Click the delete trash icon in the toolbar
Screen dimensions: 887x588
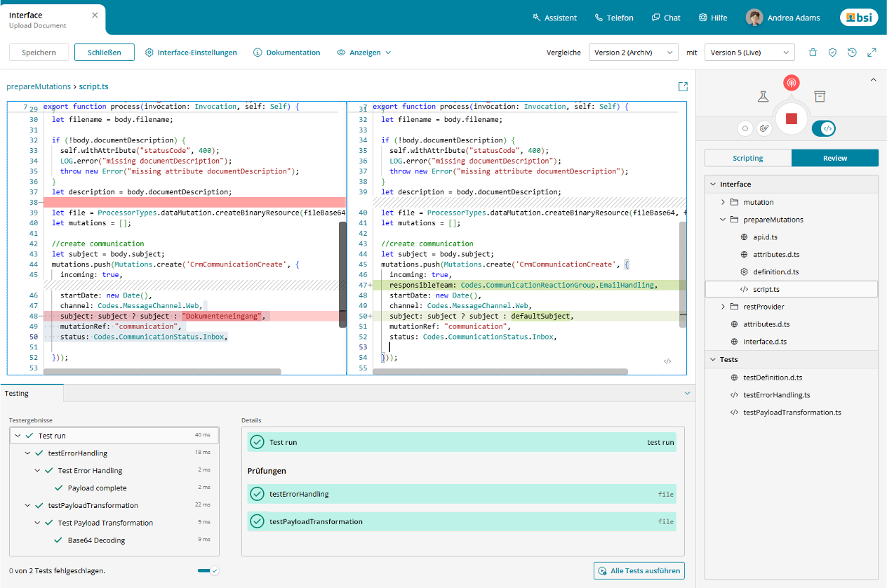[813, 52]
